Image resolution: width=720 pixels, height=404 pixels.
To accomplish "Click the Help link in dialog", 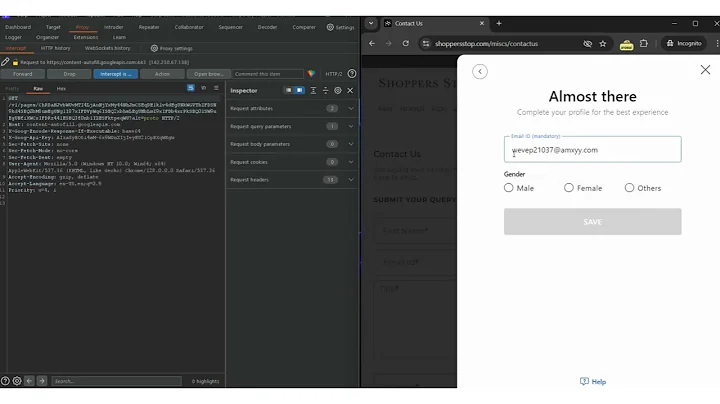I will coord(593,382).
